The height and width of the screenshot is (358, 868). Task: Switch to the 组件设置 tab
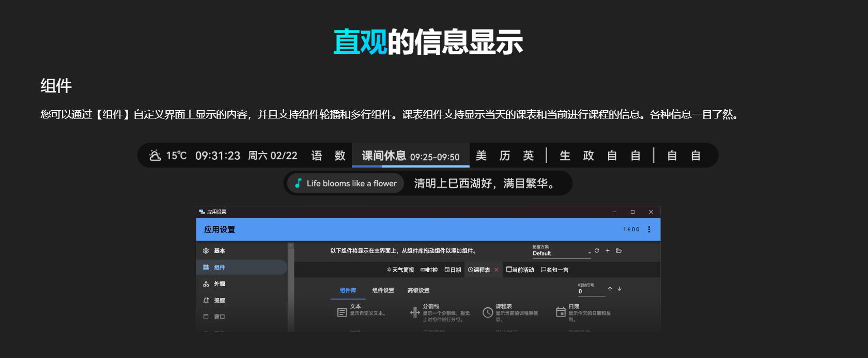point(383,291)
